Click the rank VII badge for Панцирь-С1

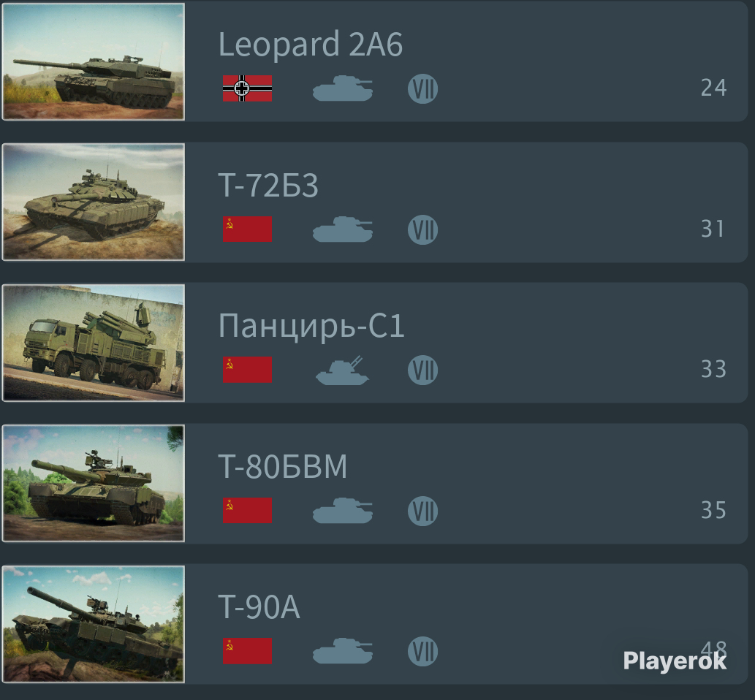[422, 370]
